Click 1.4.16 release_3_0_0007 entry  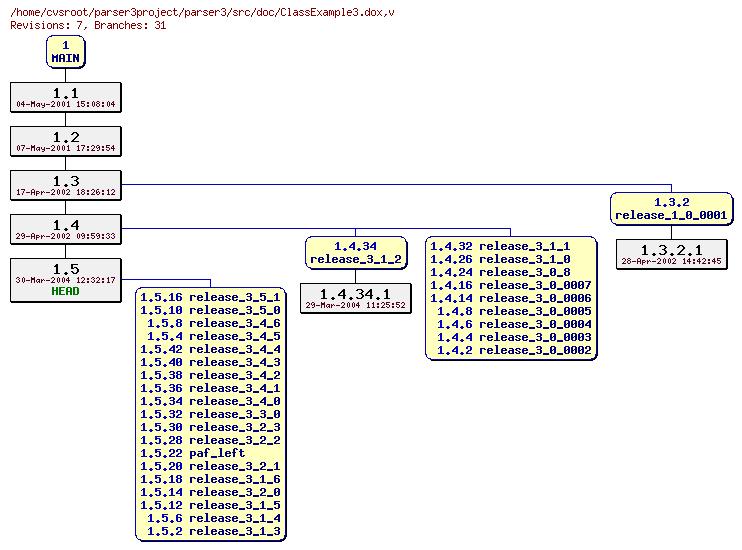pos(511,285)
